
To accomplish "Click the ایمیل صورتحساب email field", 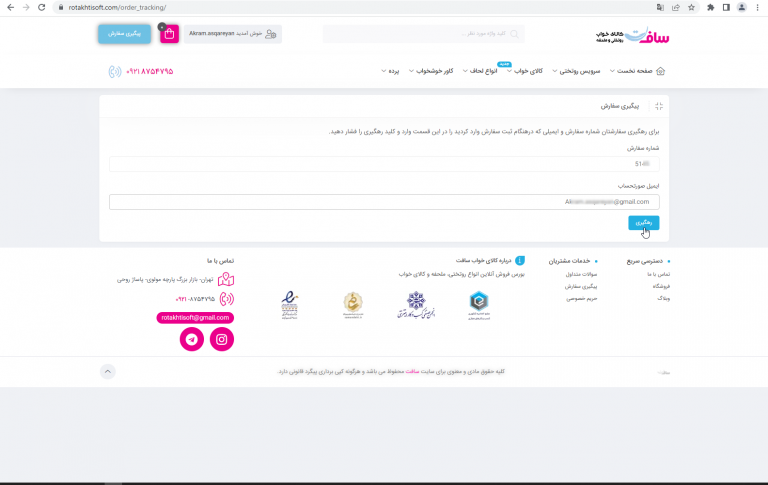I will tap(384, 202).
